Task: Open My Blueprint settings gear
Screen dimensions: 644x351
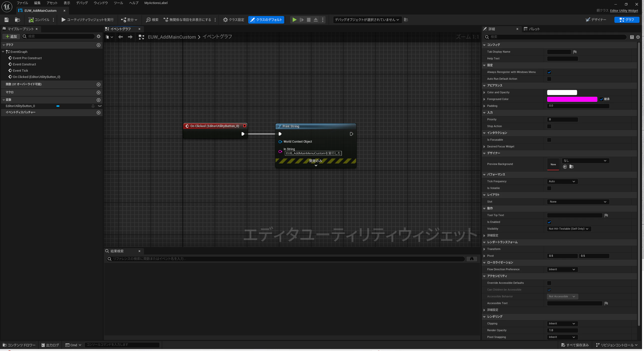Action: 99,36
